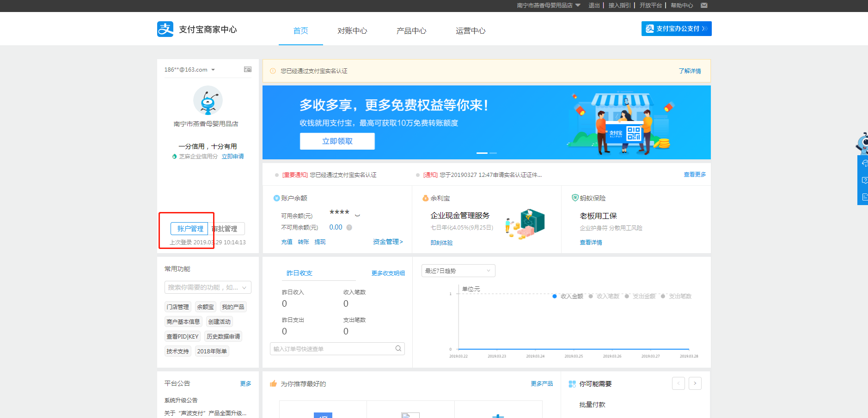Click the ant mascot avatar image
868x418 pixels.
tap(208, 100)
